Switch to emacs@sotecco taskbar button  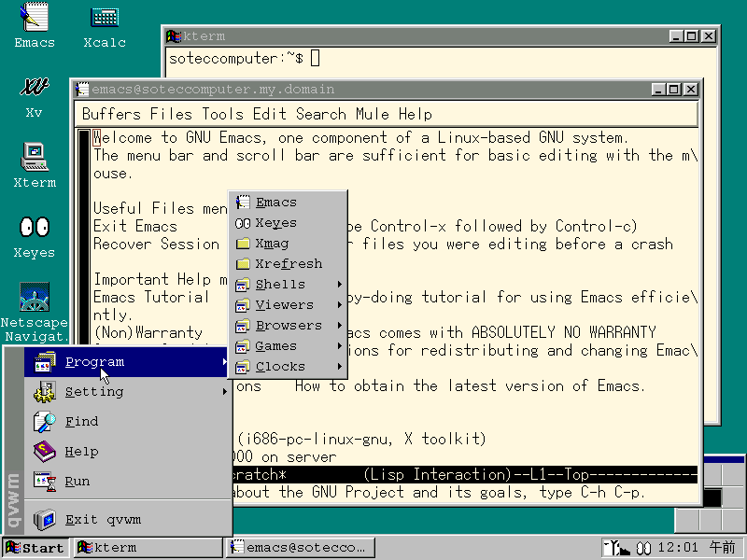[x=301, y=548]
